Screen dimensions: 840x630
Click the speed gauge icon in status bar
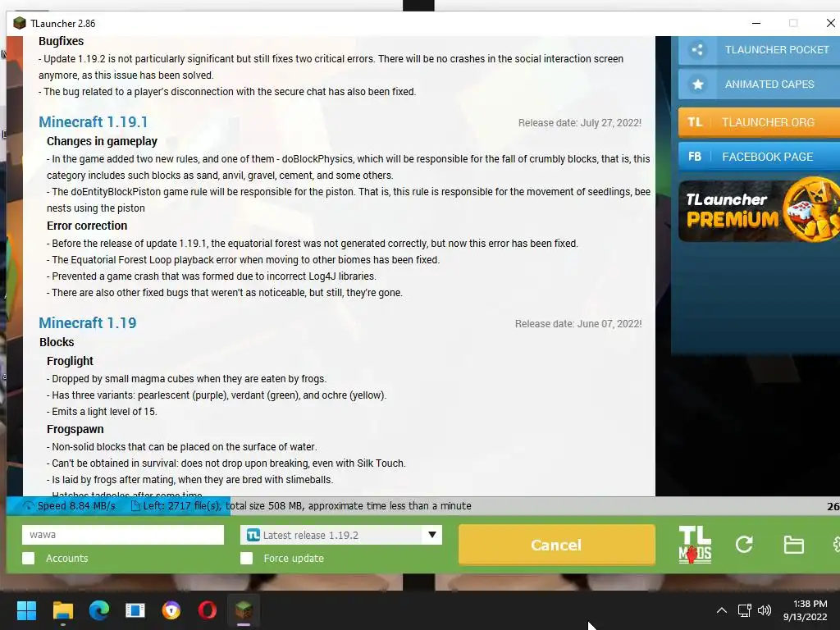click(29, 505)
